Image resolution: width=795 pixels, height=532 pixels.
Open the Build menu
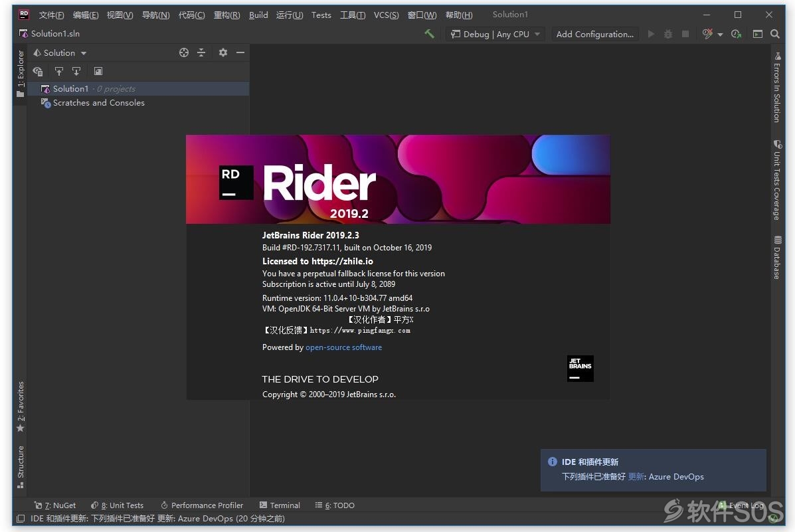[258, 15]
